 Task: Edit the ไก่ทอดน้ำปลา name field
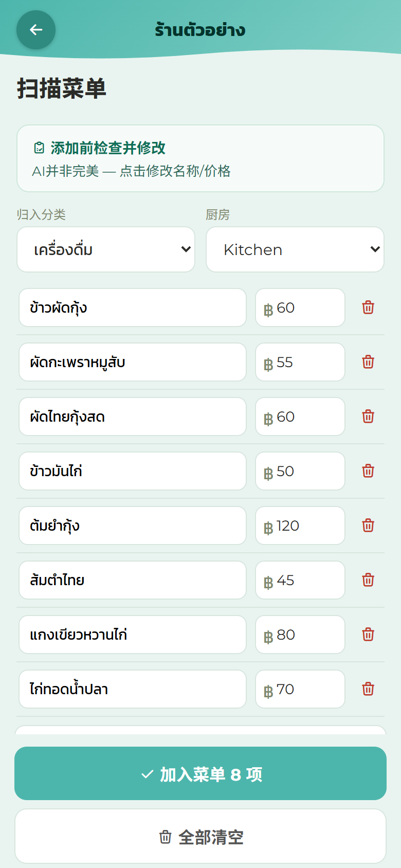pos(133,689)
